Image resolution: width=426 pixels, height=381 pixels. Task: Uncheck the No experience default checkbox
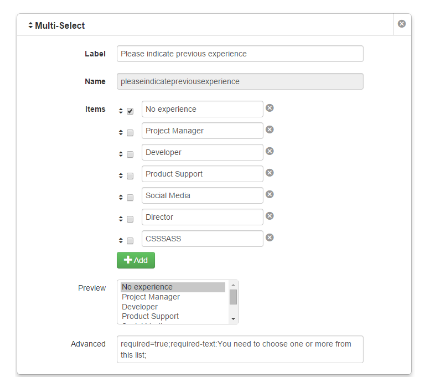pos(130,111)
